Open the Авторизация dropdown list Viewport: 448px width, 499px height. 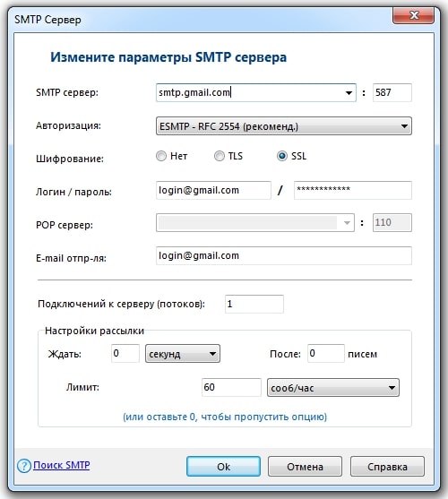284,126
